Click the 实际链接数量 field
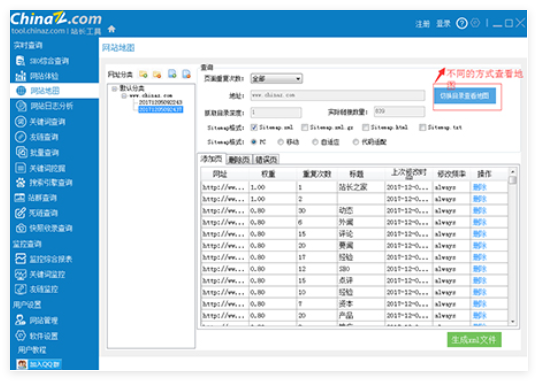The height and width of the screenshot is (381, 538). point(399,111)
